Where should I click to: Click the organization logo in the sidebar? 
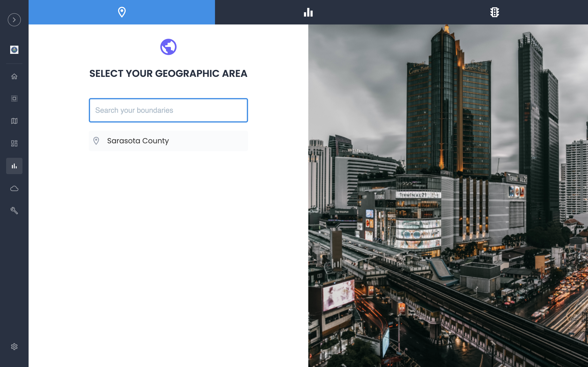(14, 50)
